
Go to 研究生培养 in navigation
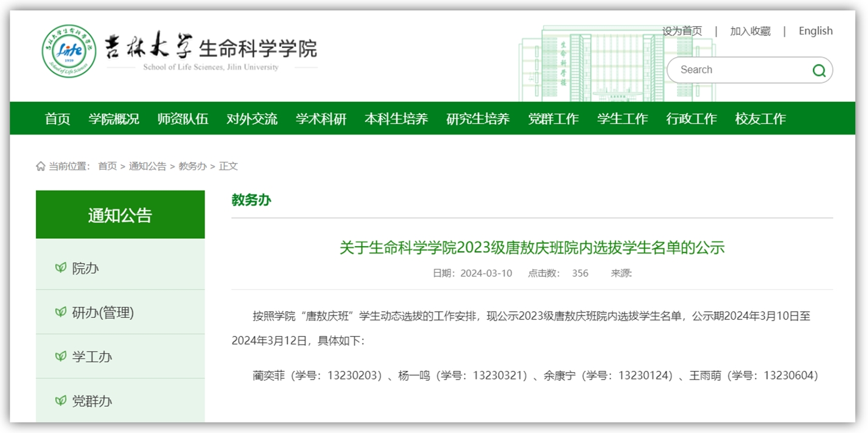(x=478, y=119)
